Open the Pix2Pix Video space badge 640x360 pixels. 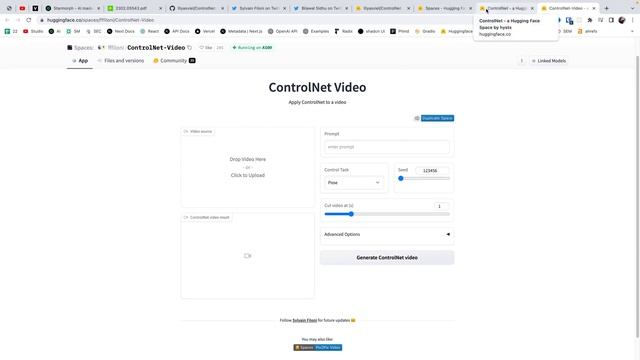(x=318, y=348)
